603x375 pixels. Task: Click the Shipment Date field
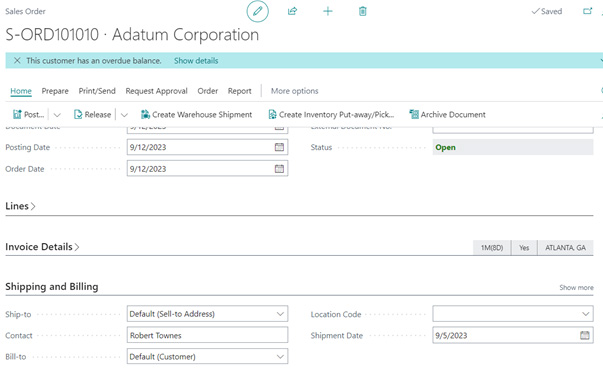coord(513,335)
